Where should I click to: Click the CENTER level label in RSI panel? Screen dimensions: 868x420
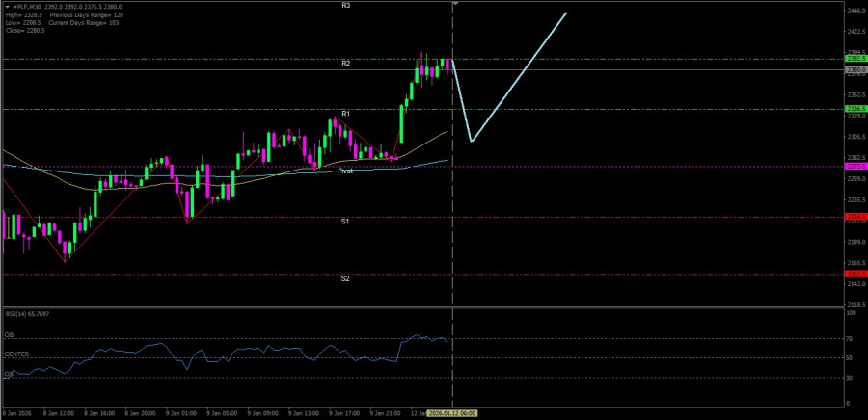click(x=15, y=354)
